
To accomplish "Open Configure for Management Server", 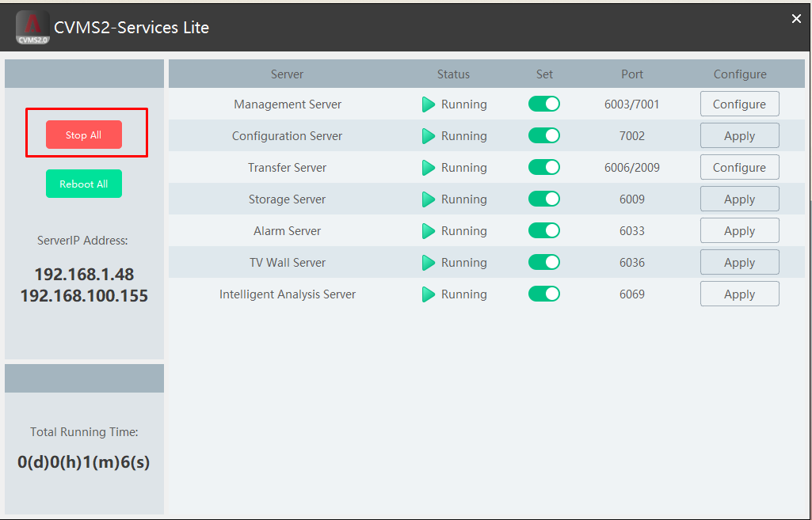I will tap(739, 104).
